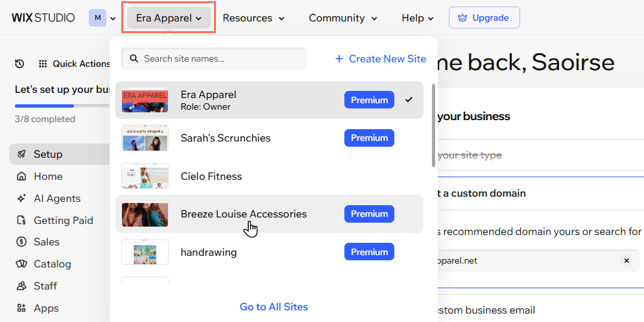
Task: Open the Community menu
Action: tap(342, 18)
